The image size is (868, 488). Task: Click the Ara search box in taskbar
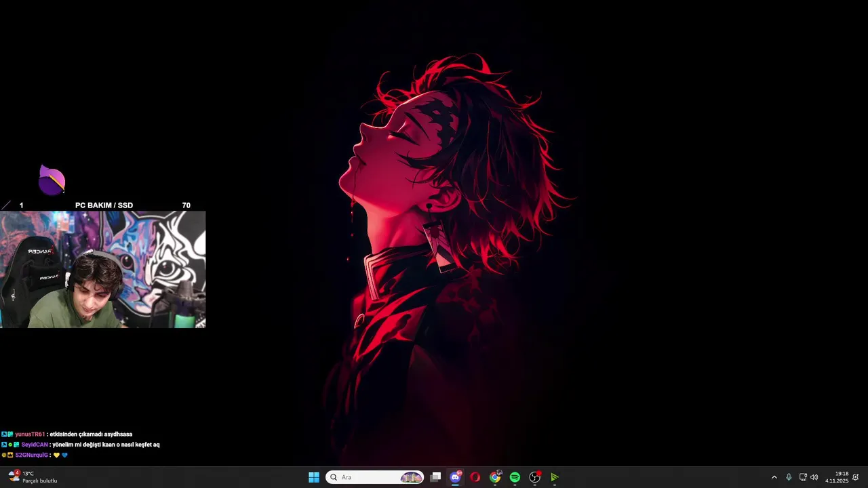(x=374, y=477)
